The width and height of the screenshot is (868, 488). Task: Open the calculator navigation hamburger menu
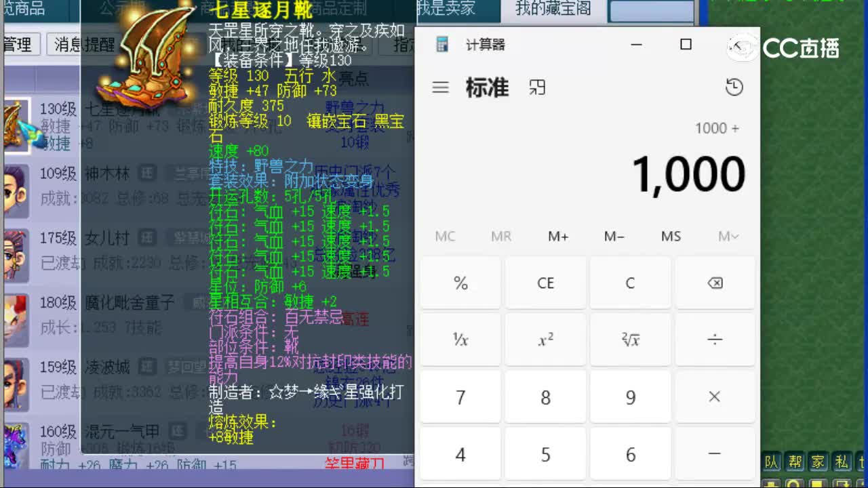click(x=441, y=87)
